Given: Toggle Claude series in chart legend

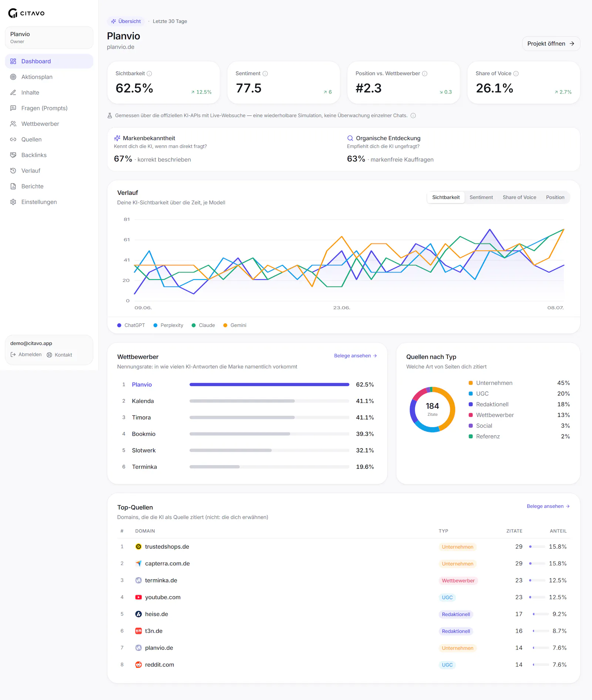Looking at the screenshot, I should click(203, 325).
